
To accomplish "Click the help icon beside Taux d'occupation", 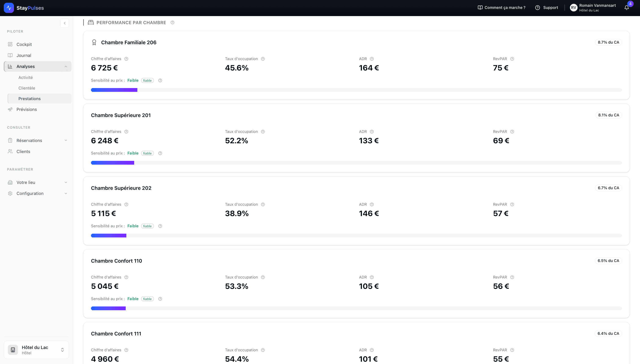I will point(263,58).
